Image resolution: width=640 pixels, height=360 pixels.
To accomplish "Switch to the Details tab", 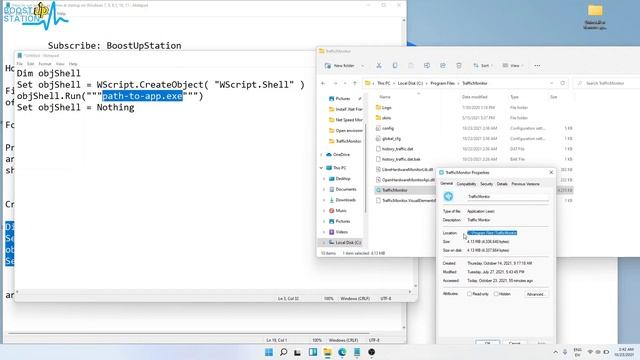I will 502,184.
